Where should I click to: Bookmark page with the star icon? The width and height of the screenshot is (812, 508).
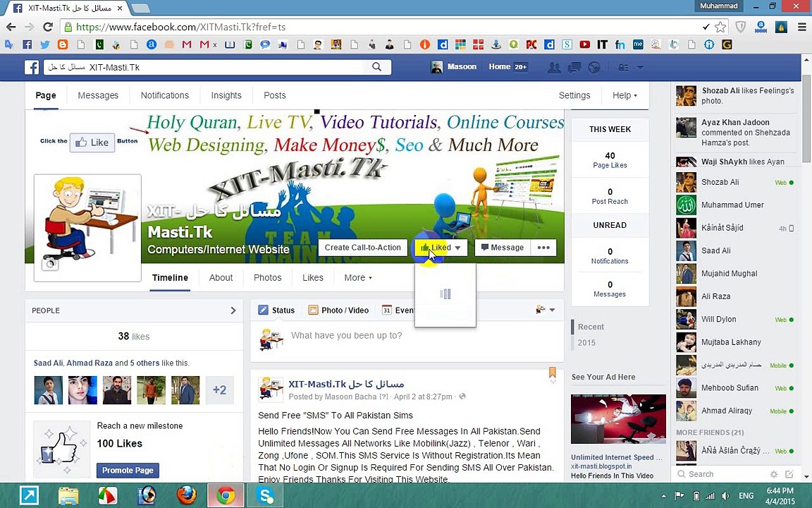tap(720, 27)
